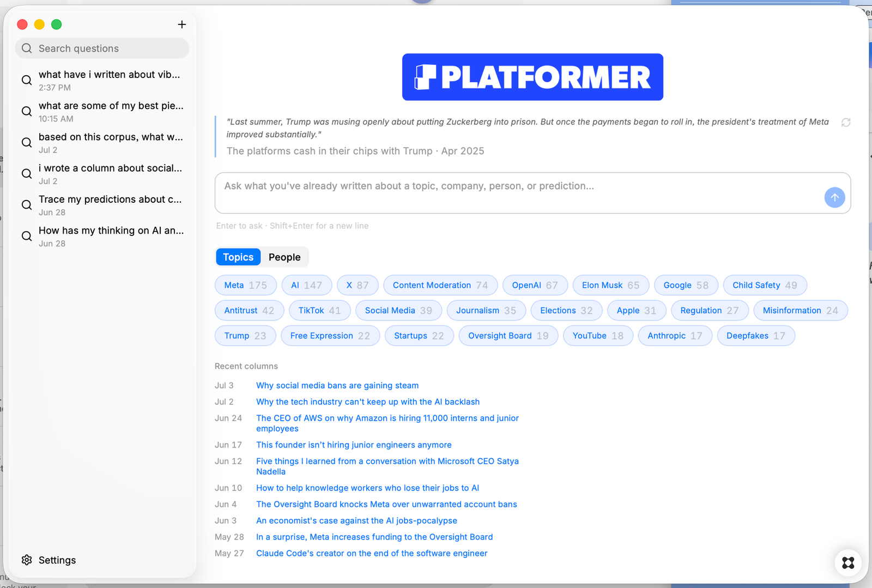Switch to the Topics tab
872x588 pixels.
coord(238,257)
